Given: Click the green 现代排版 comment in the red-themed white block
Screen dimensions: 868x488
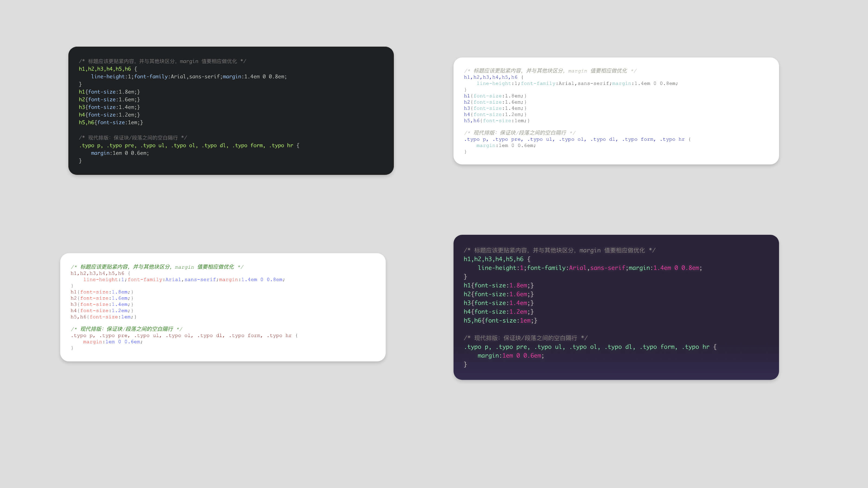Looking at the screenshot, I should pos(126,329).
